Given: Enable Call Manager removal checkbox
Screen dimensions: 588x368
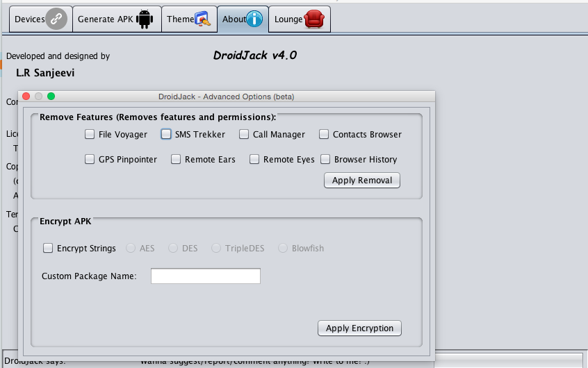Looking at the screenshot, I should click(244, 134).
